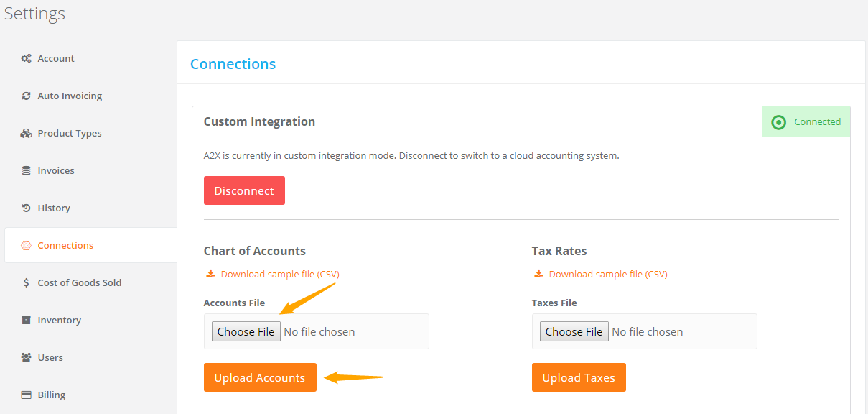
Task: Click the green Connected status indicator
Action: point(806,121)
